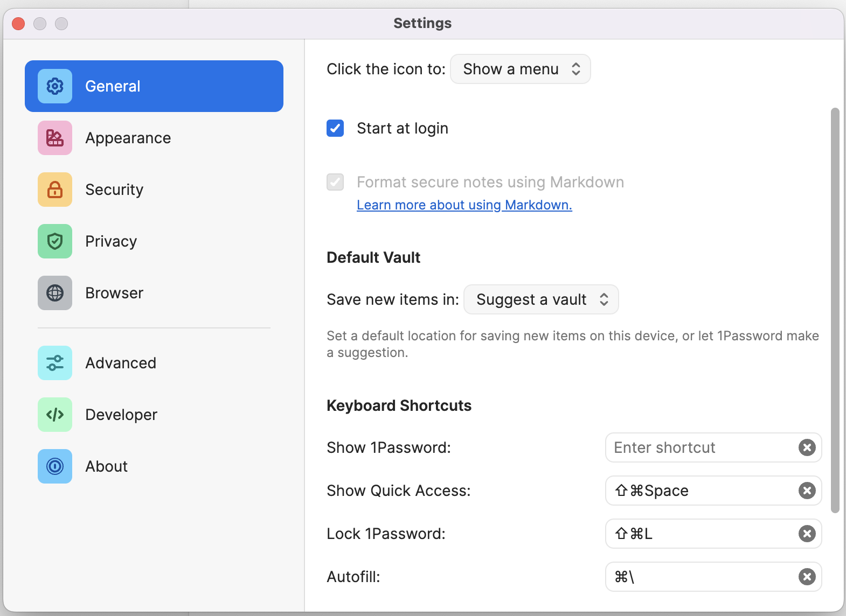Toggle Format secure notes using Markdown checkbox
This screenshot has height=616, width=846.
tap(335, 182)
